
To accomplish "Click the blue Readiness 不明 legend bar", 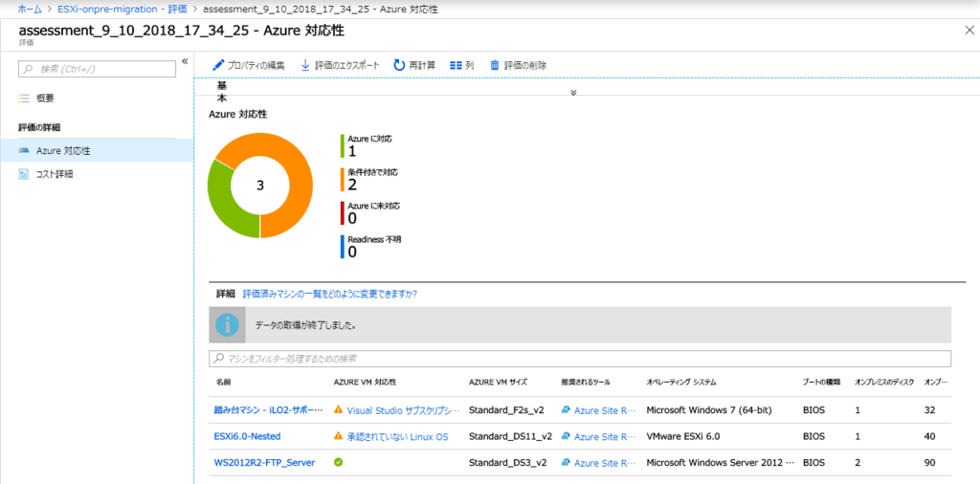I will (x=342, y=247).
